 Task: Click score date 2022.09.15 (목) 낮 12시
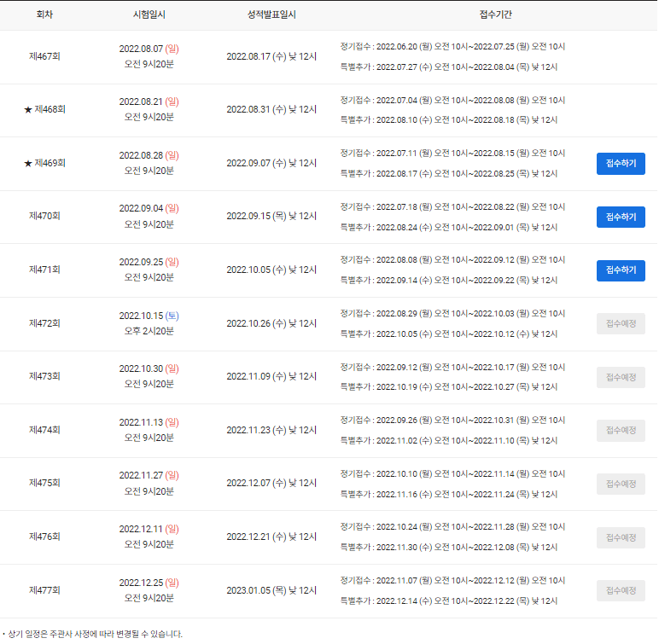tap(271, 217)
